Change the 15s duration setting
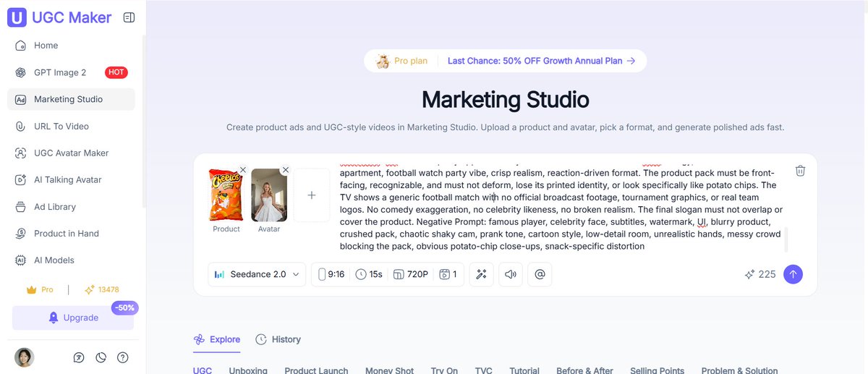868x374 pixels. pyautogui.click(x=369, y=274)
